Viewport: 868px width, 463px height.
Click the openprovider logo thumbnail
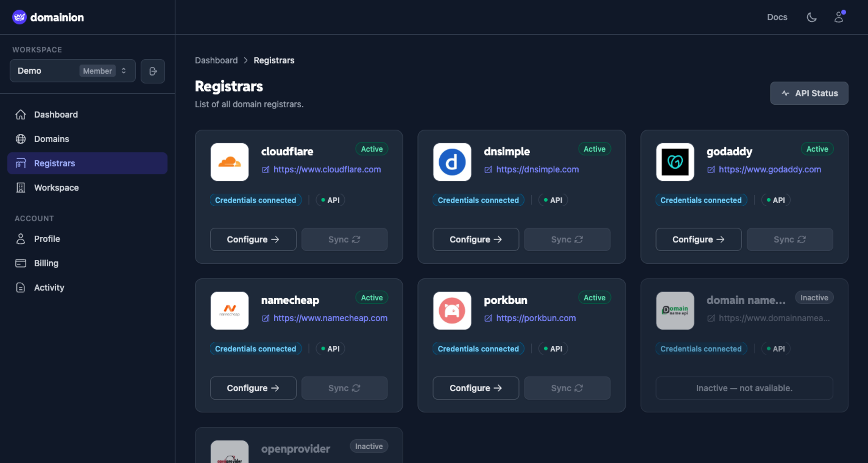click(x=229, y=451)
